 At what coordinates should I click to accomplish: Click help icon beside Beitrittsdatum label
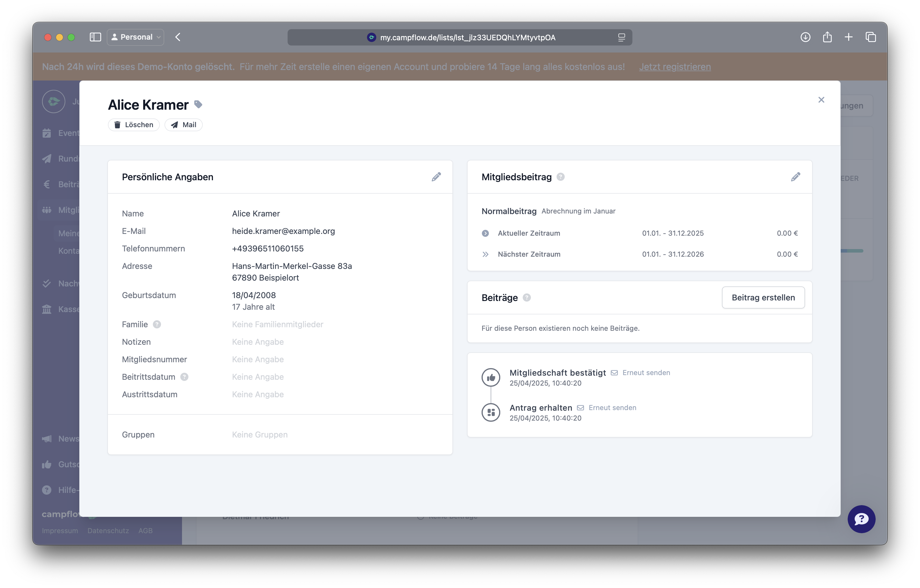pos(184,377)
